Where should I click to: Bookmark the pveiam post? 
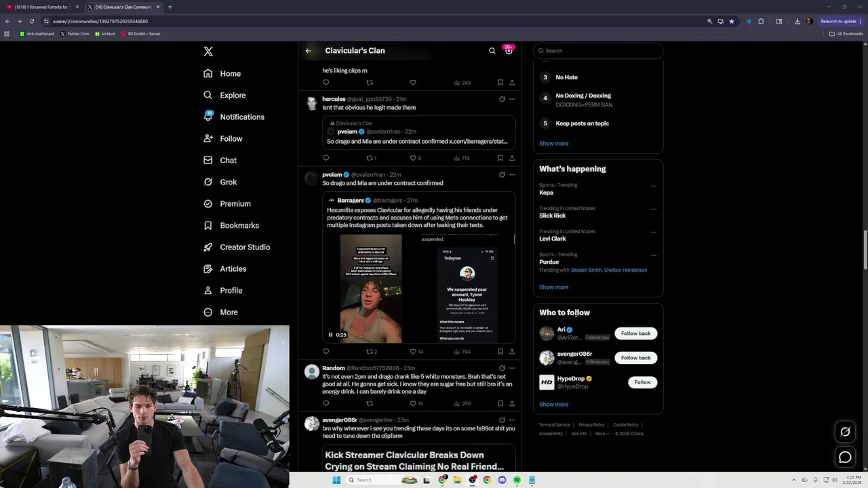pyautogui.click(x=500, y=352)
